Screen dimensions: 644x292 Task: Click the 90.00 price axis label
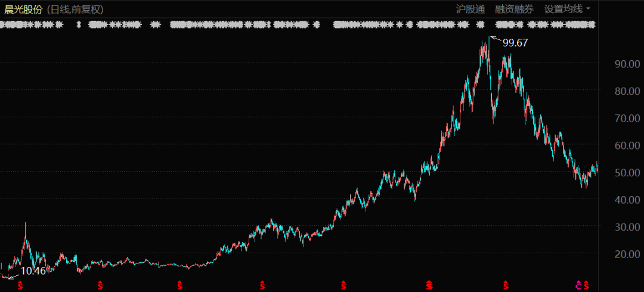click(627, 64)
